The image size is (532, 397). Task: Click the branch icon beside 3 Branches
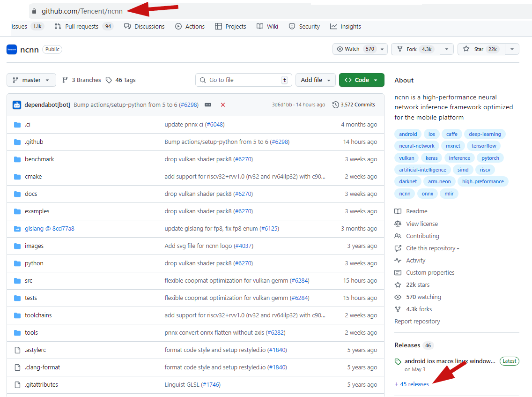coord(65,80)
